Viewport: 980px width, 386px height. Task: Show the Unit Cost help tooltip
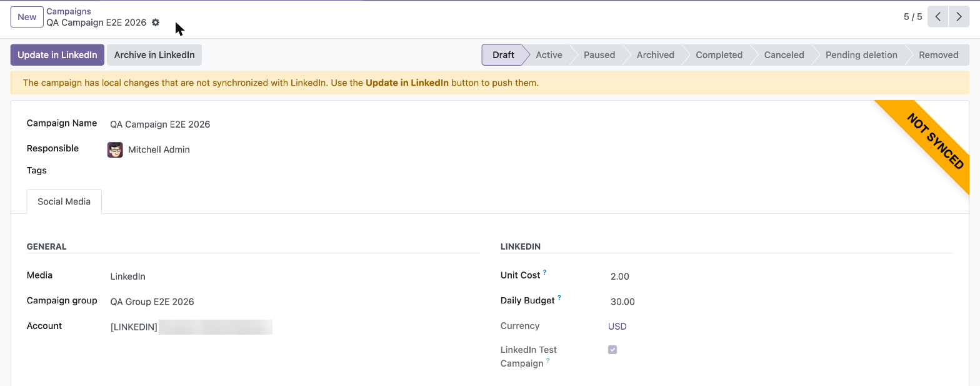coord(545,273)
